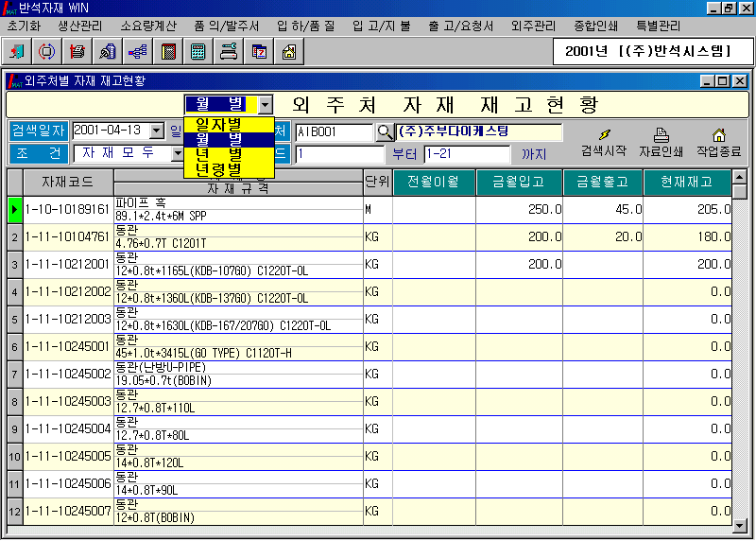The width and height of the screenshot is (756, 541).
Task: Choose 년 별 option in dropdown list
Action: [x=218, y=154]
